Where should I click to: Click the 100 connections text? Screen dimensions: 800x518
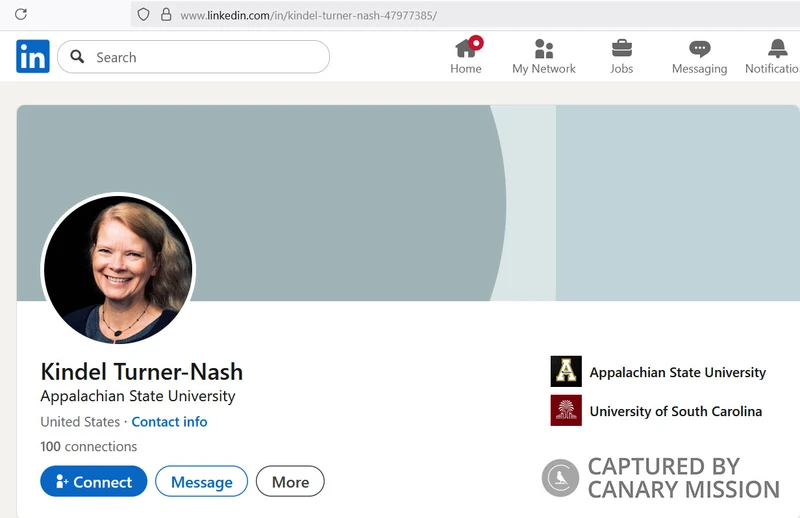point(89,446)
